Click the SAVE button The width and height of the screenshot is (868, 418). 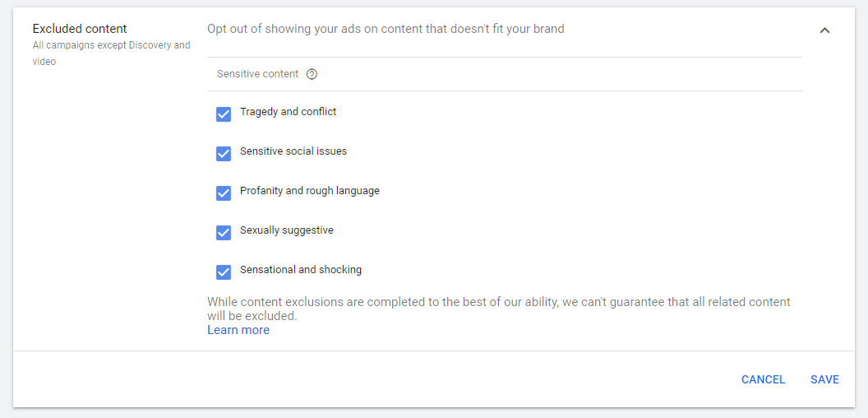tap(824, 380)
